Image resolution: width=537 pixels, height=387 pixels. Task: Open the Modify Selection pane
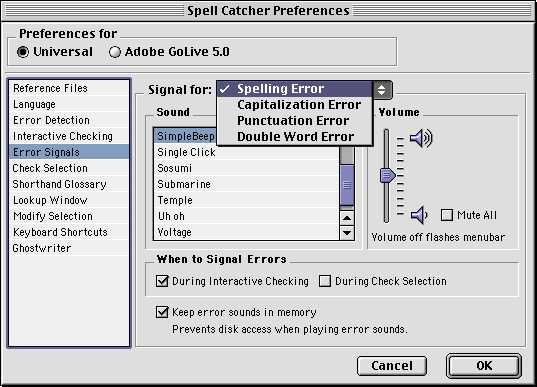69,216
